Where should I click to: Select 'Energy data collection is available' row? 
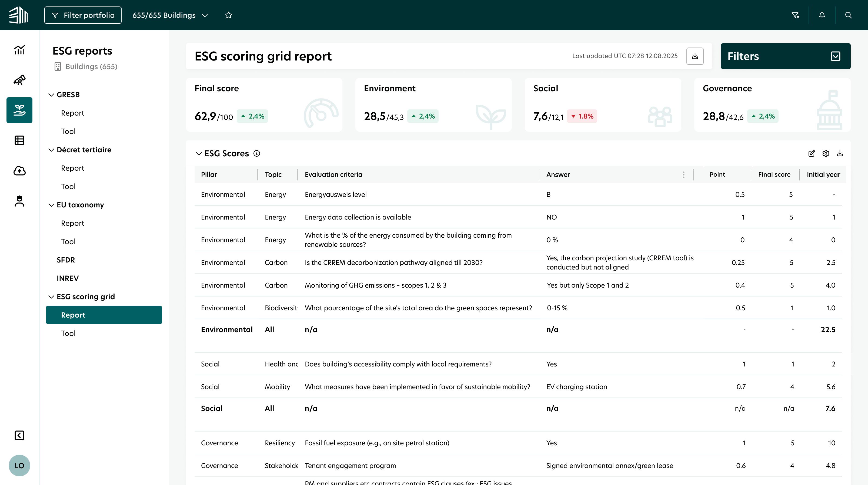(518, 217)
